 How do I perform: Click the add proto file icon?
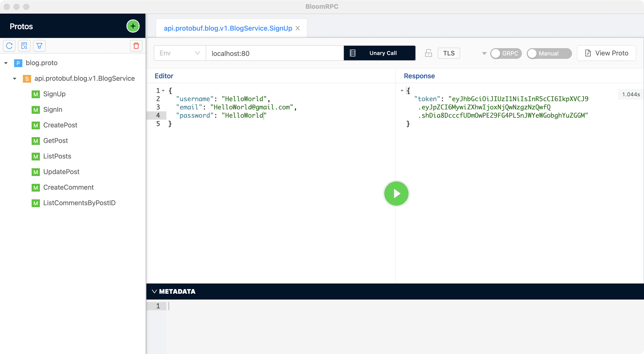tap(133, 26)
